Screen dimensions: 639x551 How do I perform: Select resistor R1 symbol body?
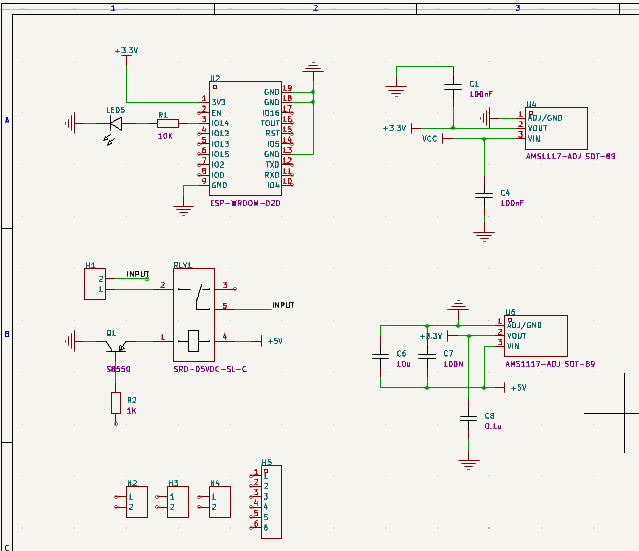pos(168,123)
